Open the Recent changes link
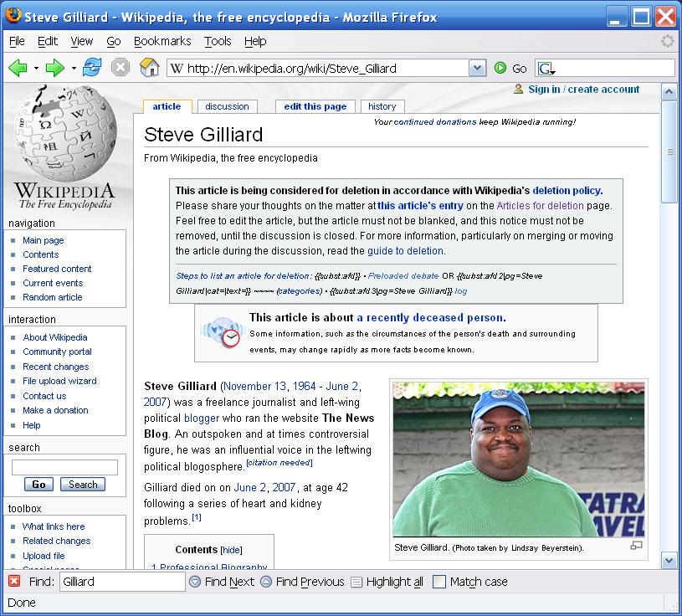The width and height of the screenshot is (682, 616). tap(56, 367)
